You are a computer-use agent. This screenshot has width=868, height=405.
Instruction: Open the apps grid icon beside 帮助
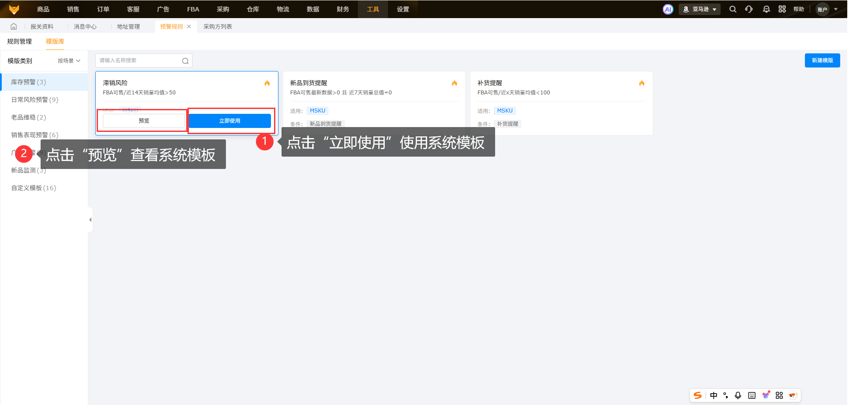point(782,9)
